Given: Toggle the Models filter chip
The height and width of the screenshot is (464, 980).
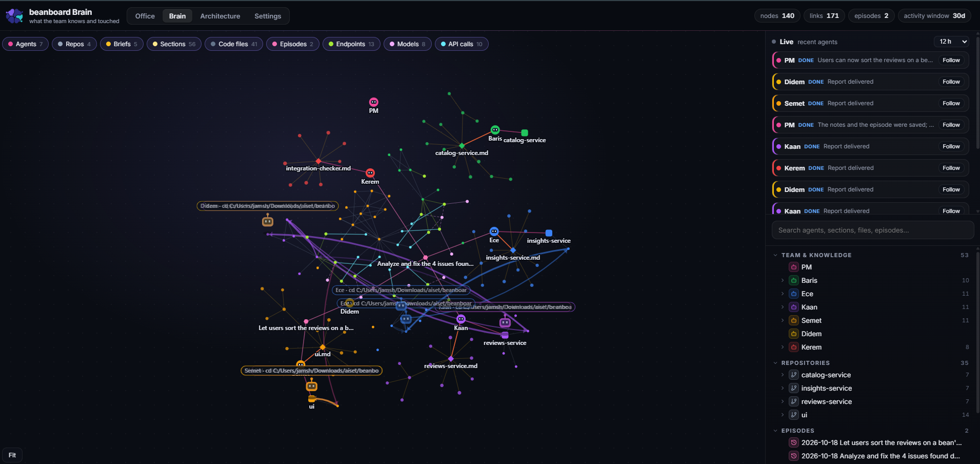Looking at the screenshot, I should [x=407, y=44].
